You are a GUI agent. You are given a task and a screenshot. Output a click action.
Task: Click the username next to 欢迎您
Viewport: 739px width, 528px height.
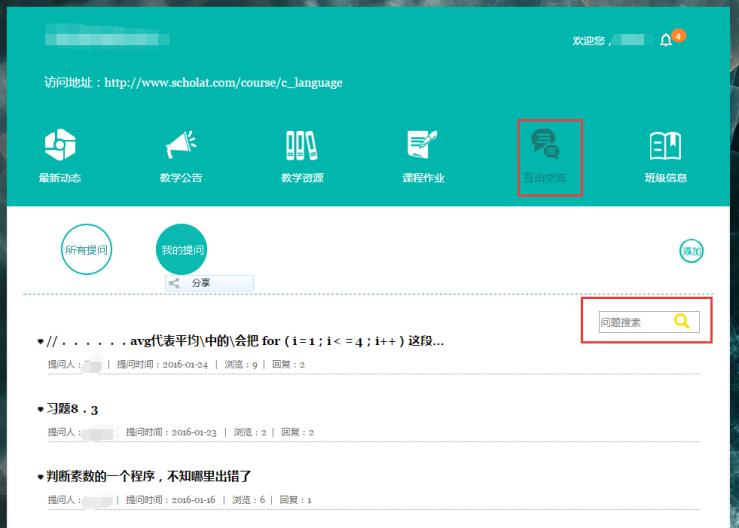pos(630,40)
